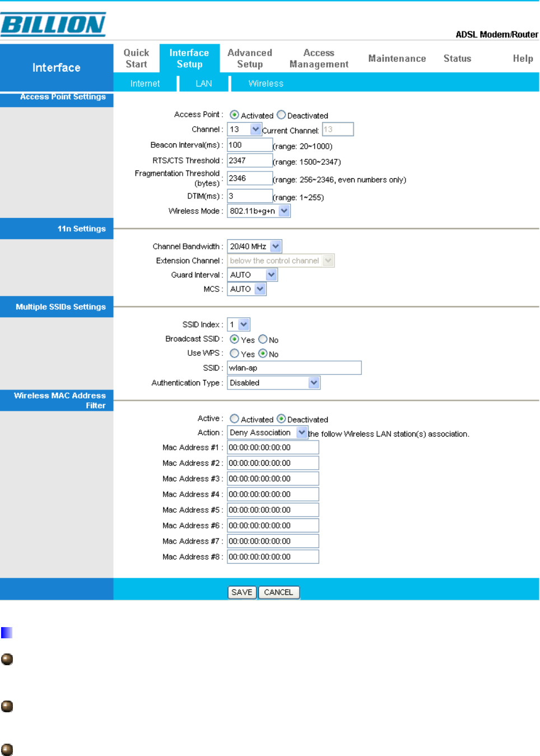Open the Status tab
This screenshot has width=540, height=756.
tap(457, 58)
